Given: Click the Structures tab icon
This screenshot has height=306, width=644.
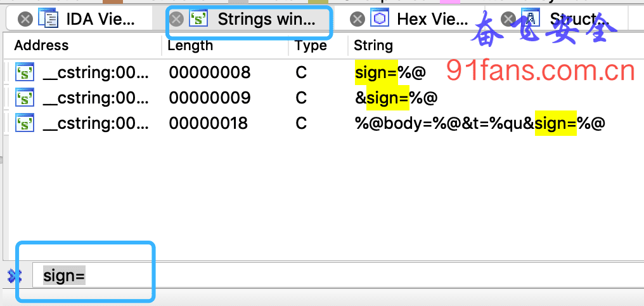Looking at the screenshot, I should [531, 19].
